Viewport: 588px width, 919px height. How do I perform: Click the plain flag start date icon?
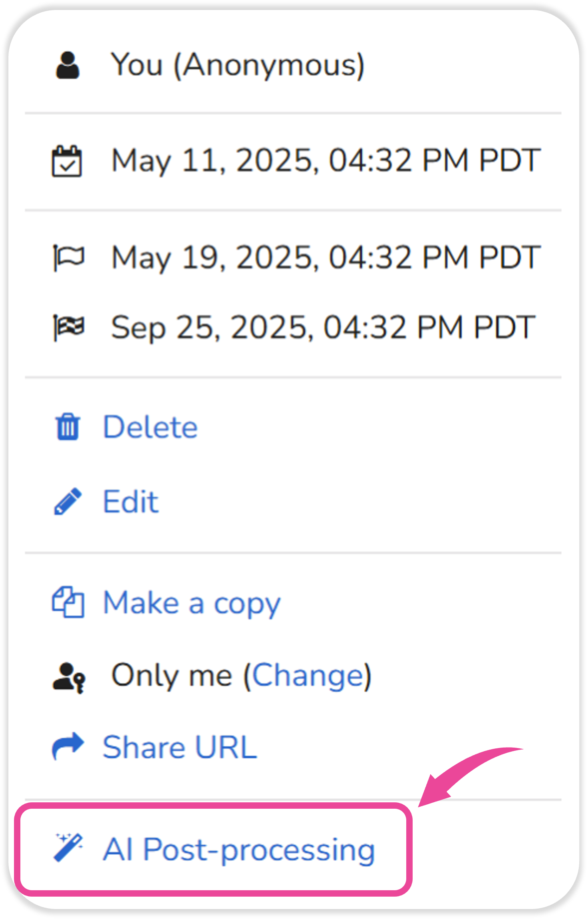coord(69,258)
